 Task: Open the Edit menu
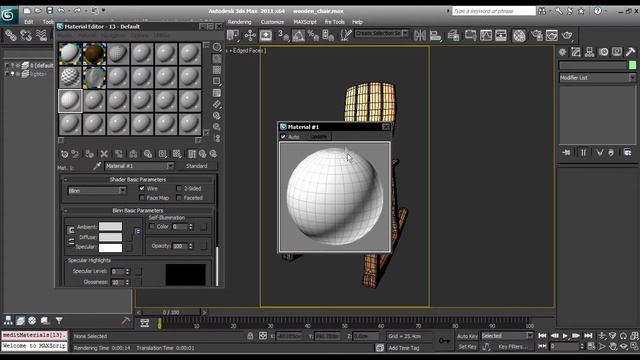point(29,22)
